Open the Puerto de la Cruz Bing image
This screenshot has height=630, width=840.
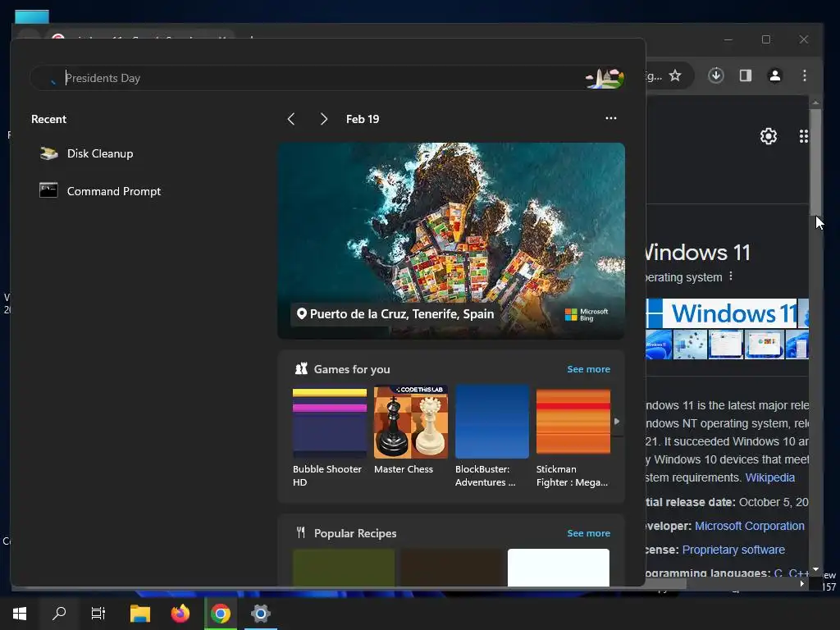[451, 240]
